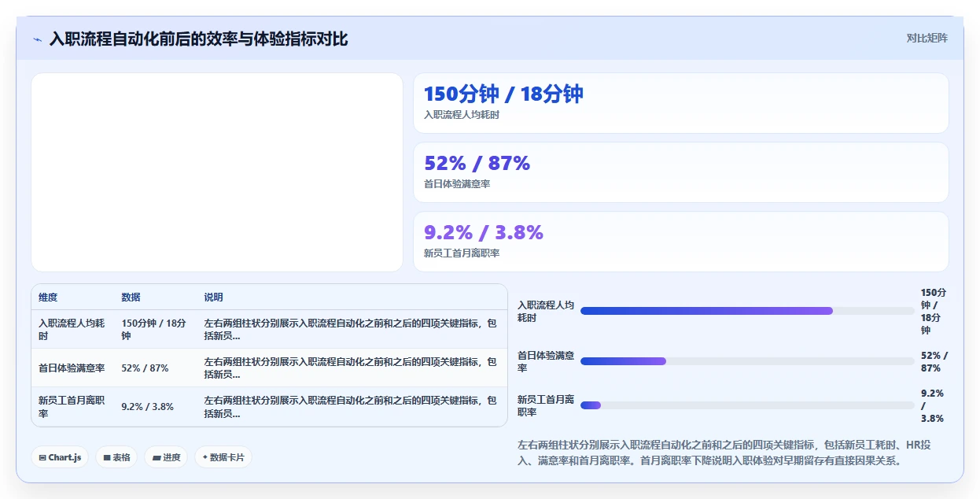
Task: Select the 新员工首月离职率 table row label
Action: (72, 406)
